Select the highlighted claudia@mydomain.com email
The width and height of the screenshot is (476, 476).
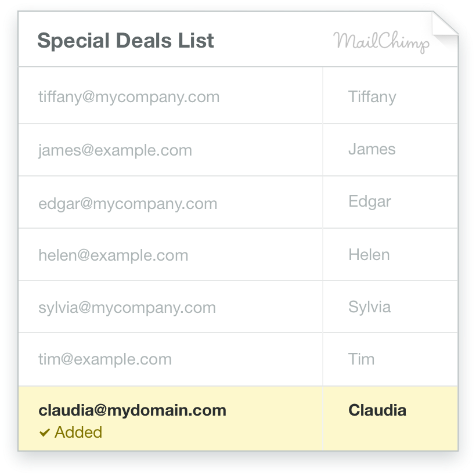click(132, 410)
